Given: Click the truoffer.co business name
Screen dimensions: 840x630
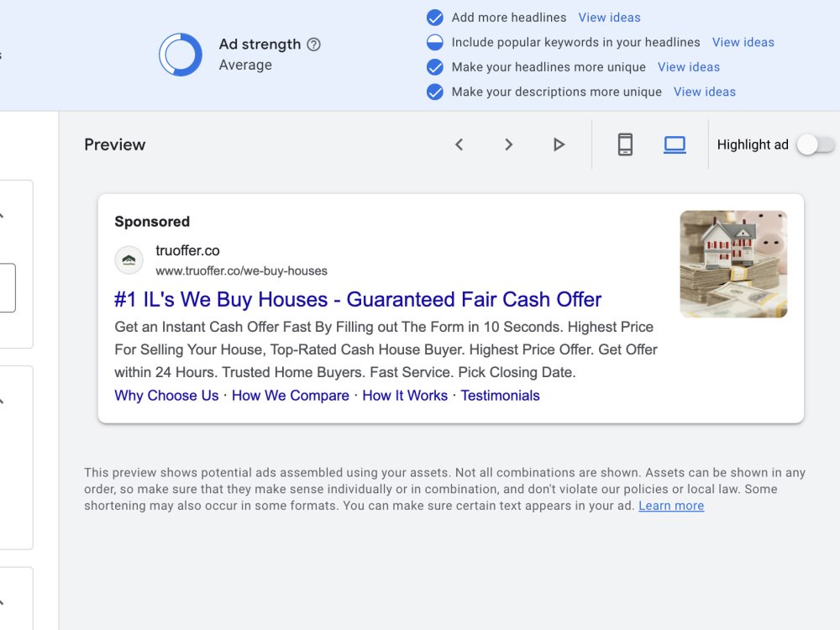Looking at the screenshot, I should click(187, 250).
